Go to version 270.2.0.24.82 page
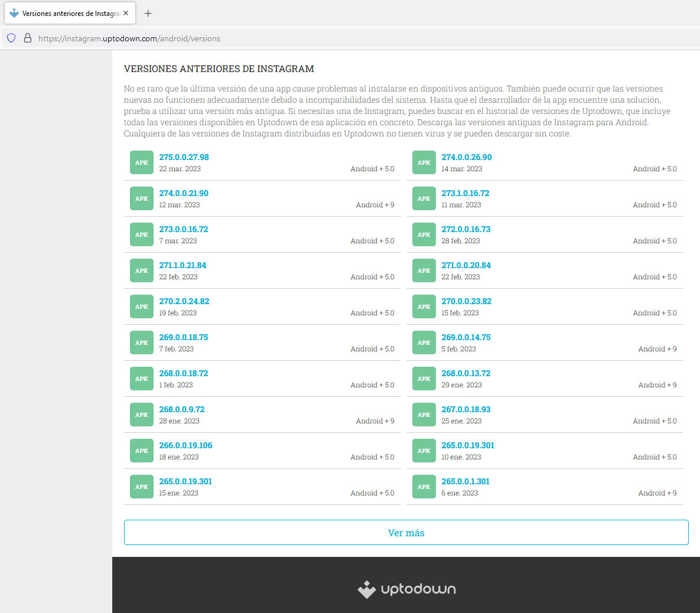 [184, 301]
